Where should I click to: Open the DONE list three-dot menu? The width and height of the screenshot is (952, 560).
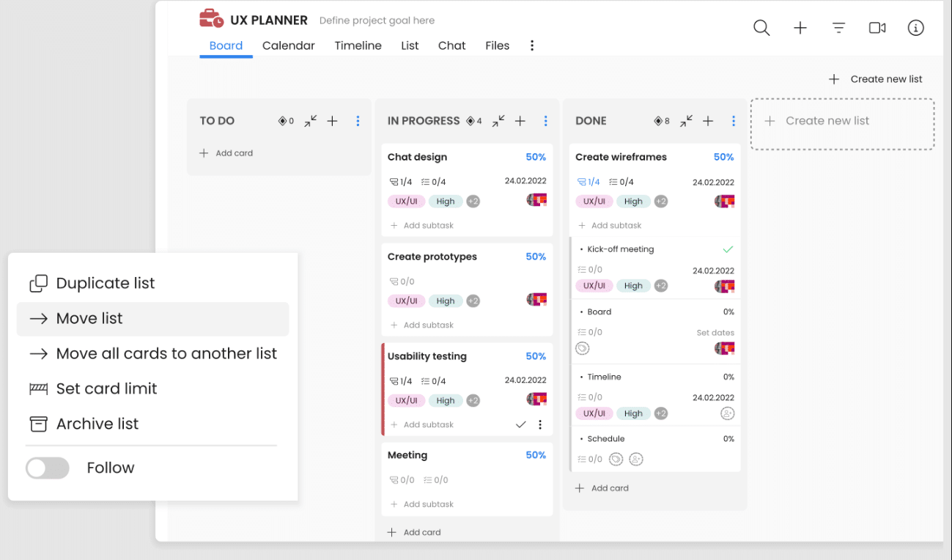[733, 121]
